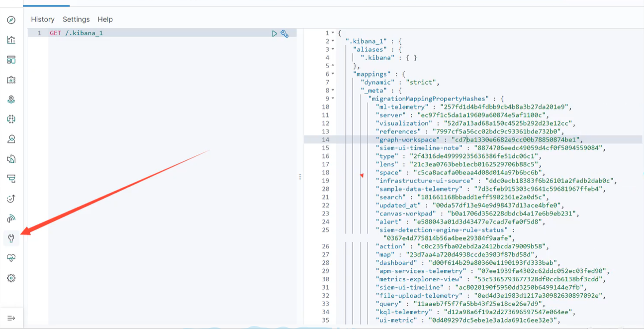Open the History tab
Viewport: 644px width, 329px height.
tap(43, 19)
